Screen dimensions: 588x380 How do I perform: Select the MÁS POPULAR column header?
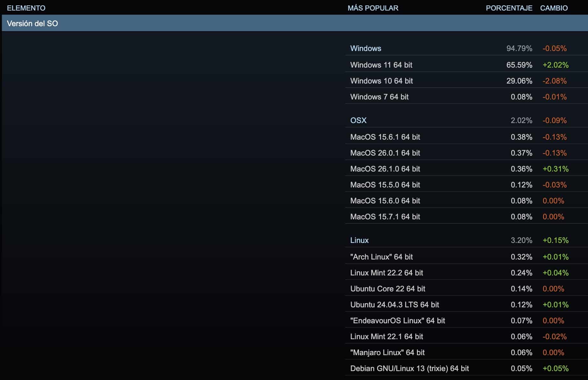[x=373, y=8]
